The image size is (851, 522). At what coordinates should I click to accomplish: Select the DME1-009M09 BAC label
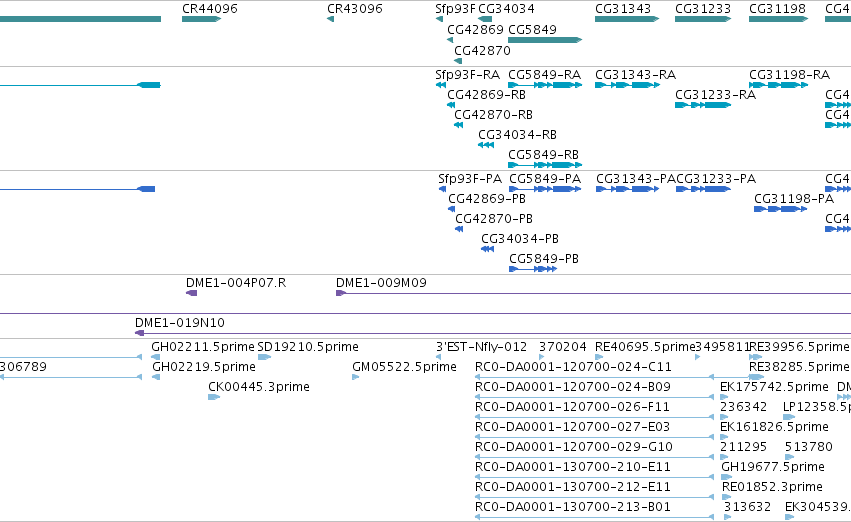(x=381, y=283)
